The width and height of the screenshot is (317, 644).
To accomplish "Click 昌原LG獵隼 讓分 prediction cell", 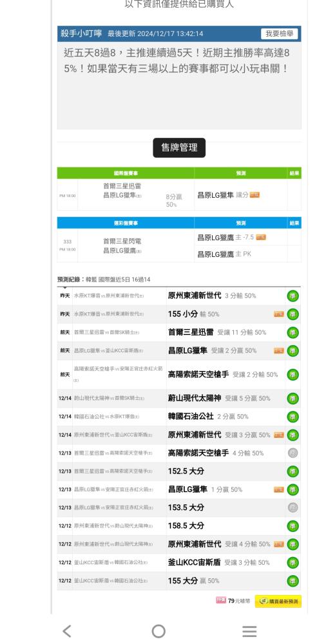I will (x=240, y=195).
